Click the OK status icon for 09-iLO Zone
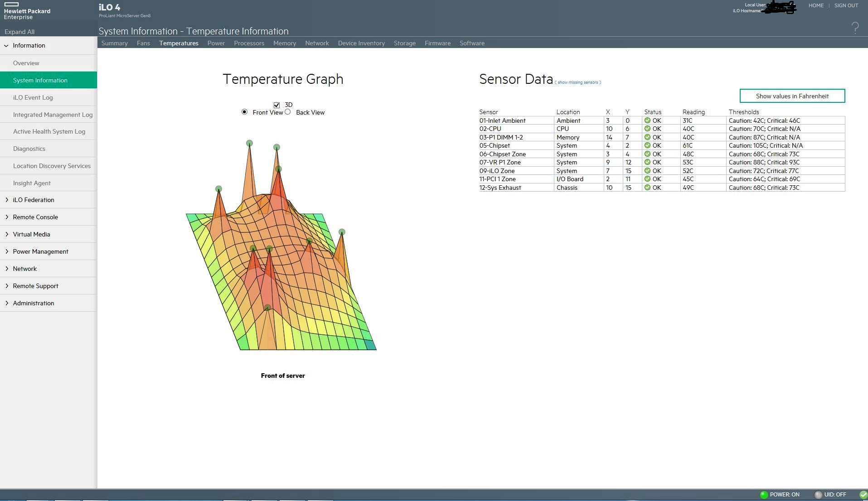The height and width of the screenshot is (501, 868). pos(647,171)
